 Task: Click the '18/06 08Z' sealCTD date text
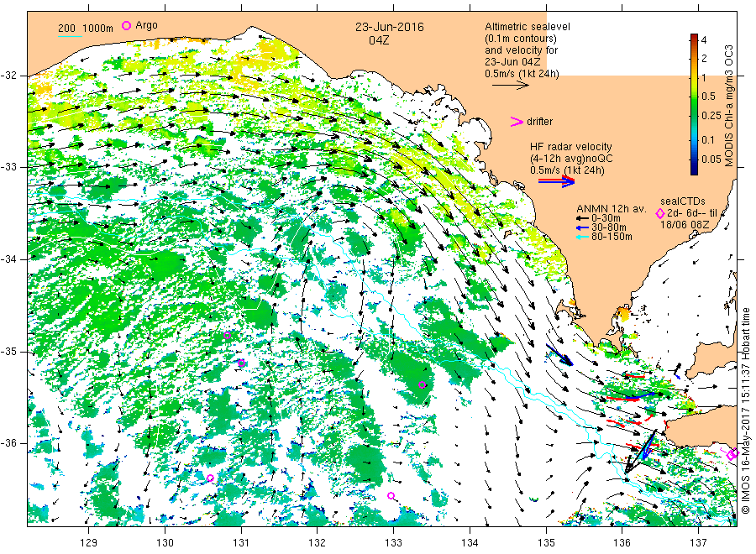(685, 225)
